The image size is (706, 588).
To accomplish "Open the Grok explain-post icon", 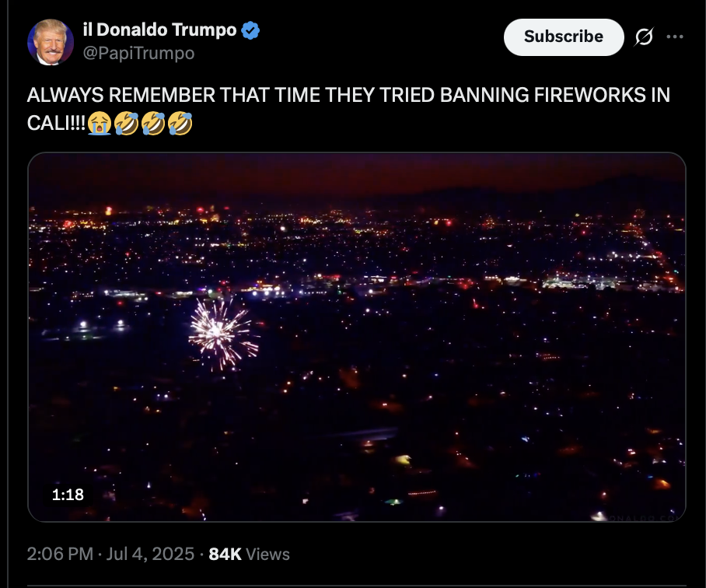I will tap(644, 37).
